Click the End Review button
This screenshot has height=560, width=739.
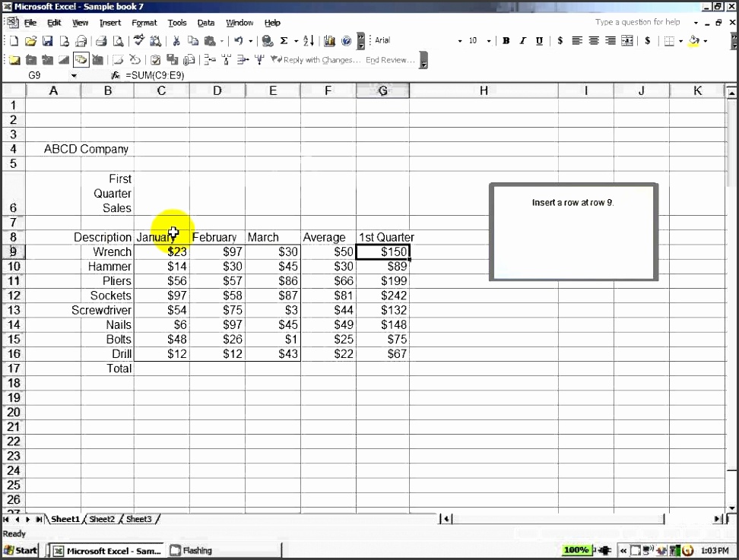tap(390, 60)
